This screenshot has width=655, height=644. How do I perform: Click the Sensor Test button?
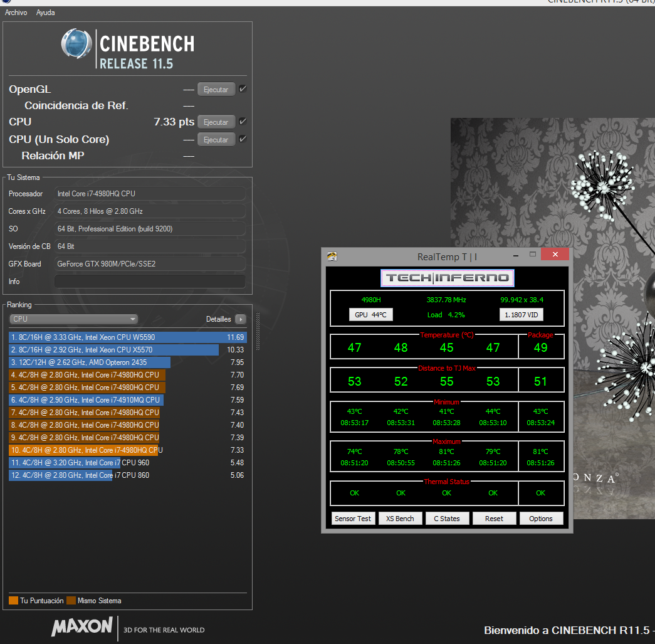tap(353, 519)
